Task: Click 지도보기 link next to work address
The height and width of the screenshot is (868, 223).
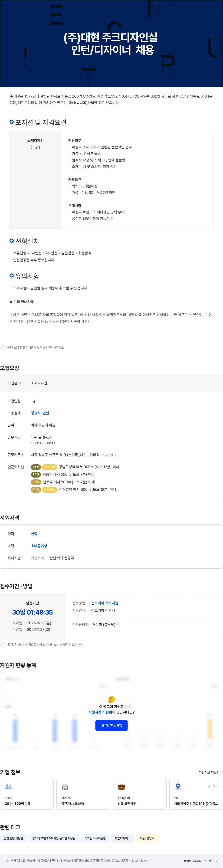Action: (x=108, y=455)
